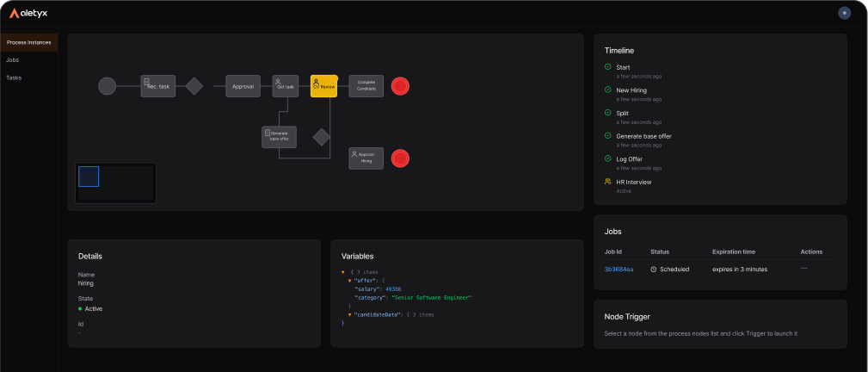The width and height of the screenshot is (868, 372).
Task: Click the check icon beside Log Offer
Action: pyautogui.click(x=608, y=158)
